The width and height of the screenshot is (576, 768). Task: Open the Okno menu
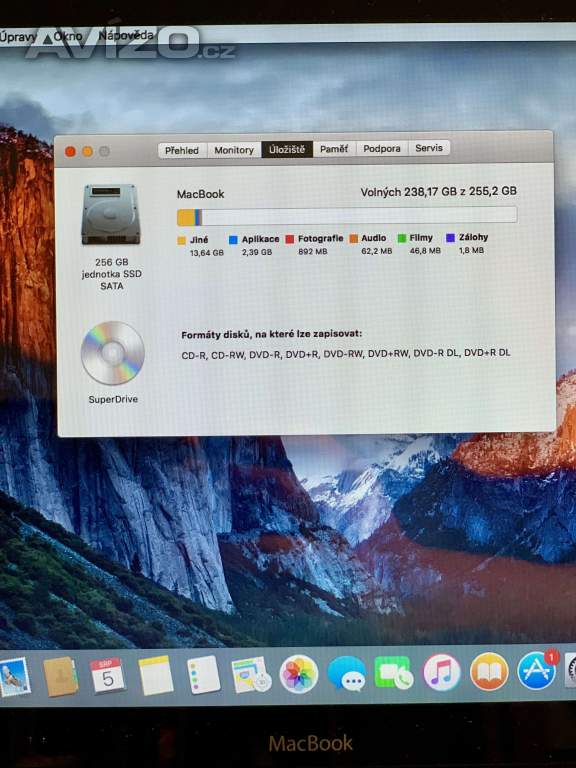[x=68, y=36]
